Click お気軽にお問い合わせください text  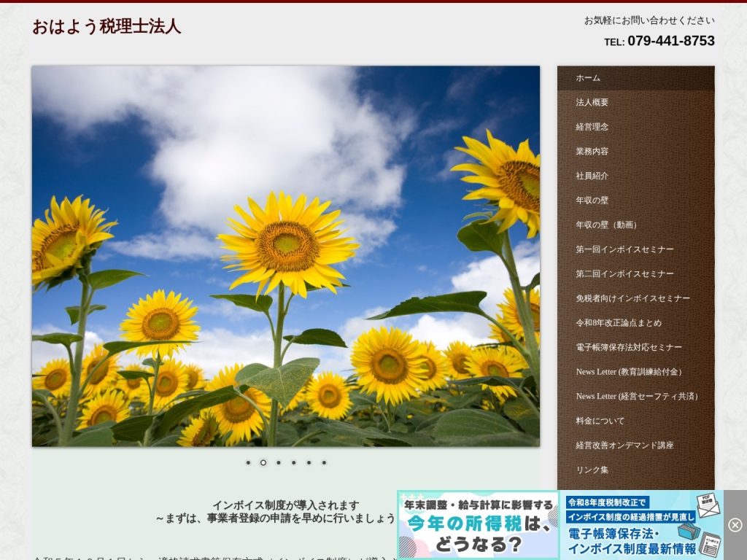[x=649, y=20]
